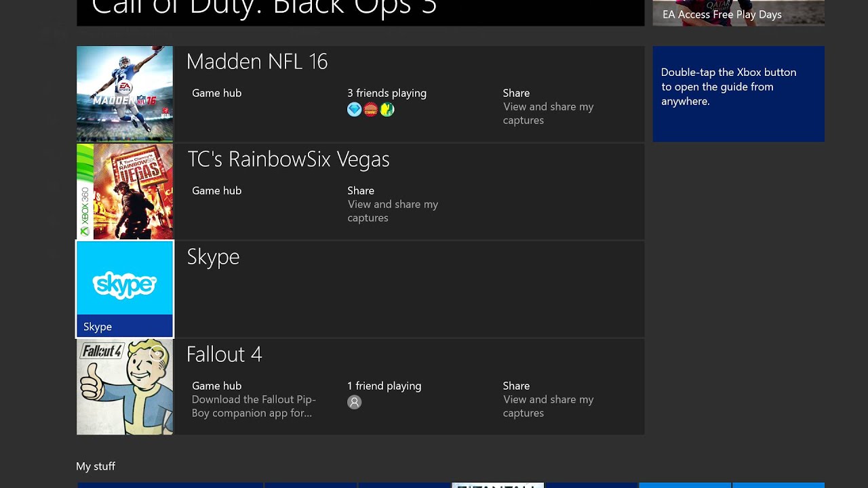Open the Skype app tile
Screen dimensions: 868x488
coord(125,289)
